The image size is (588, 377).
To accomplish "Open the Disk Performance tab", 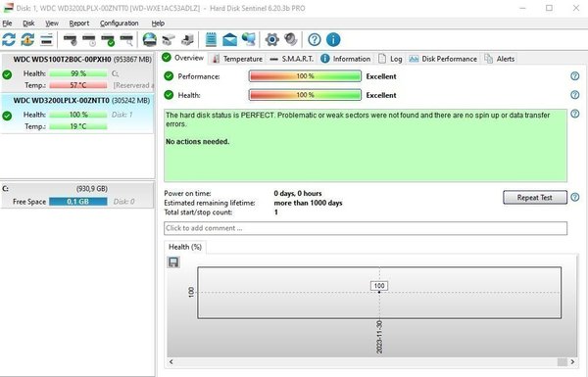I will point(443,59).
